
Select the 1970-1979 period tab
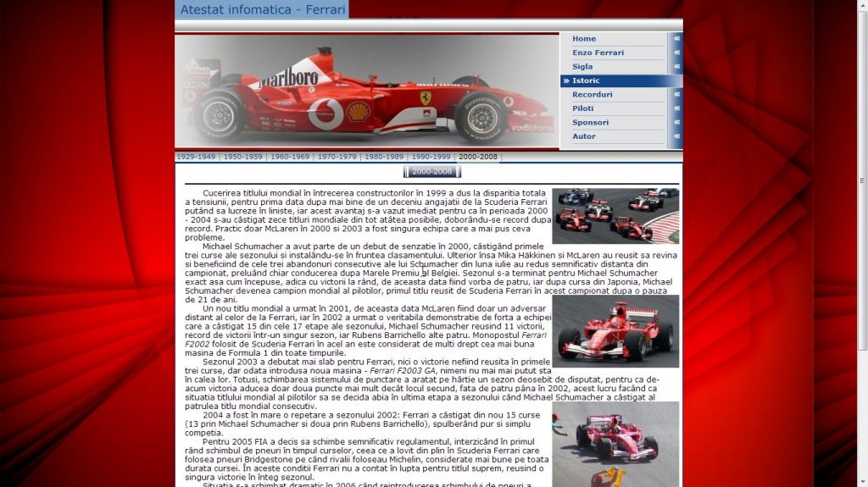(337, 157)
